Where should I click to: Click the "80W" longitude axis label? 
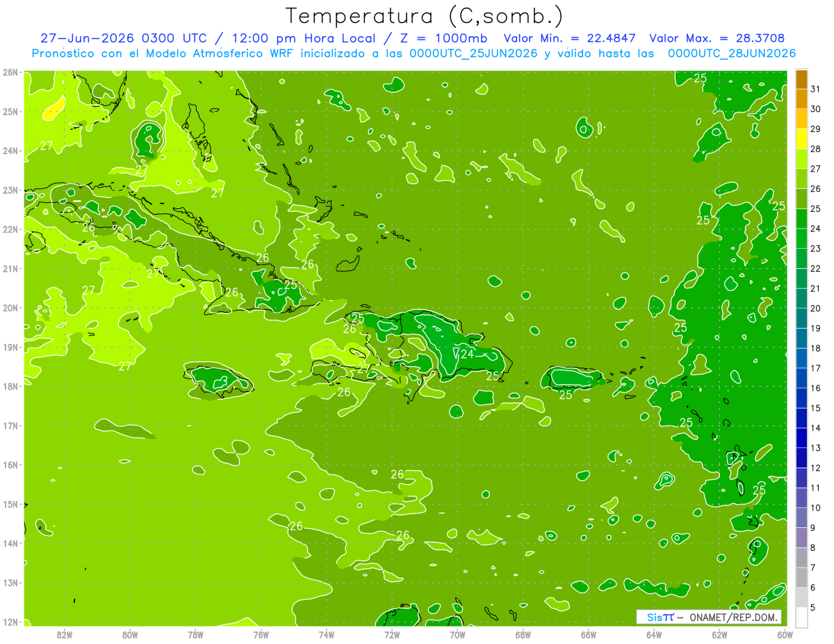tap(130, 634)
